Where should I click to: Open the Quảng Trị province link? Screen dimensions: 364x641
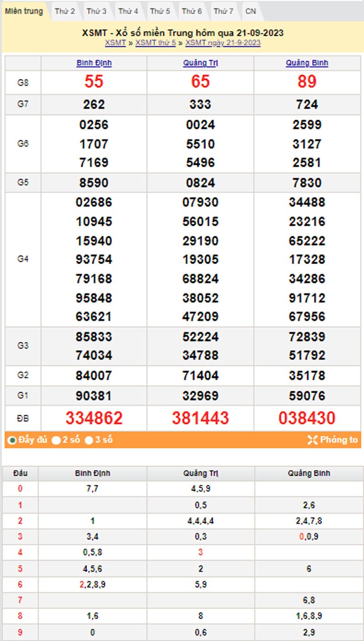coord(200,63)
